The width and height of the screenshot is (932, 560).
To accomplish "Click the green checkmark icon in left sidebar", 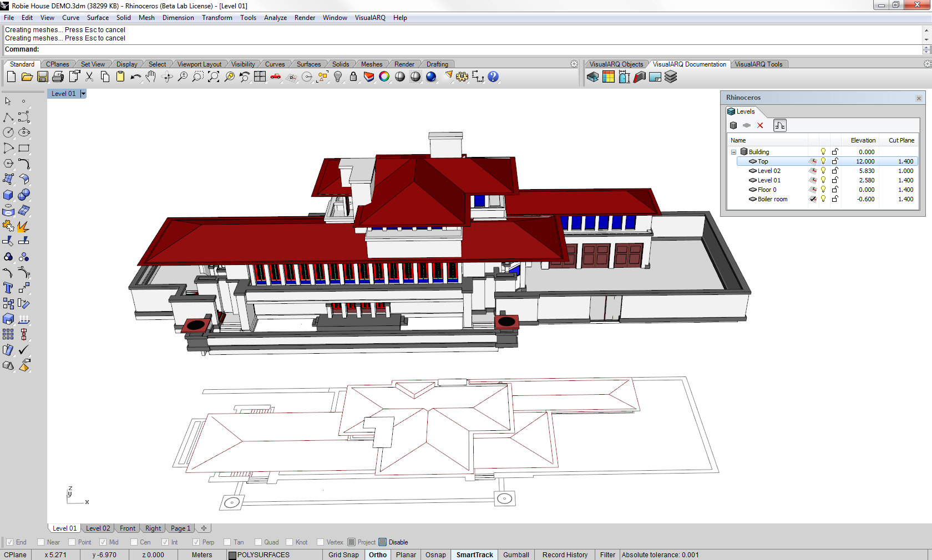I will (x=24, y=350).
